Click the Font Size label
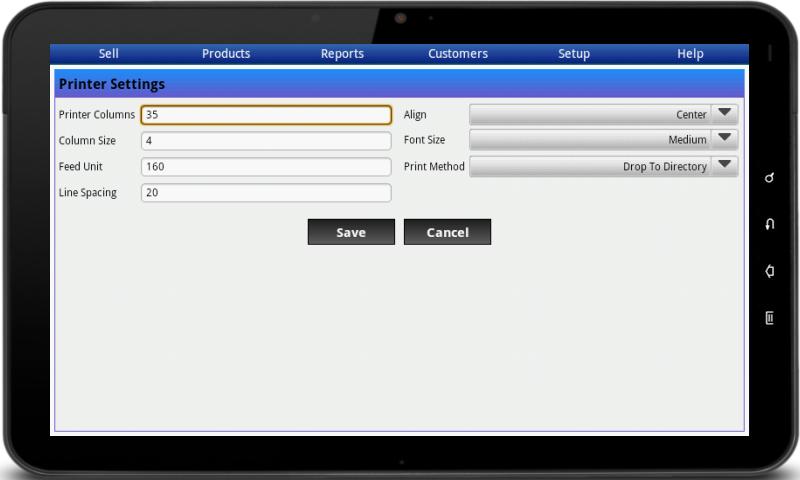This screenshot has width=800, height=480. tap(424, 140)
